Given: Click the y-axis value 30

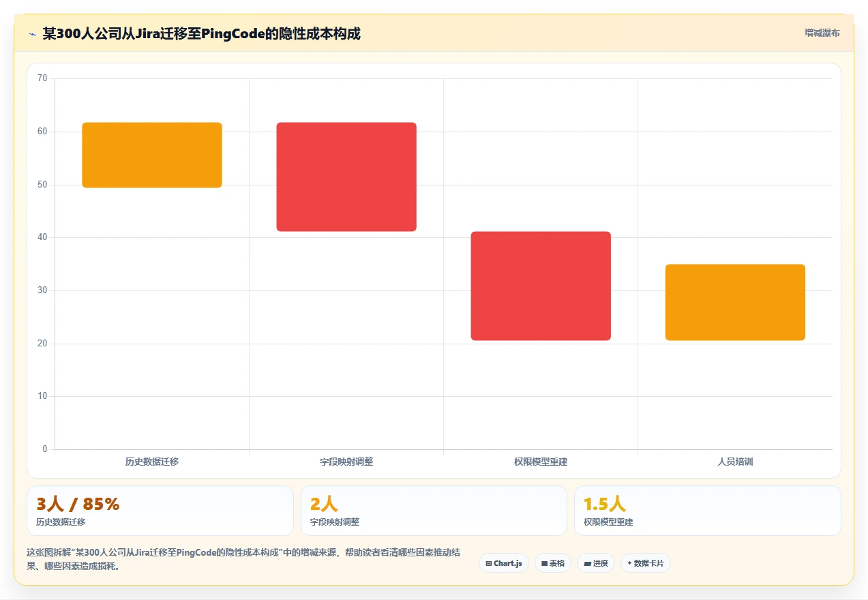Looking at the screenshot, I should click(42, 290).
